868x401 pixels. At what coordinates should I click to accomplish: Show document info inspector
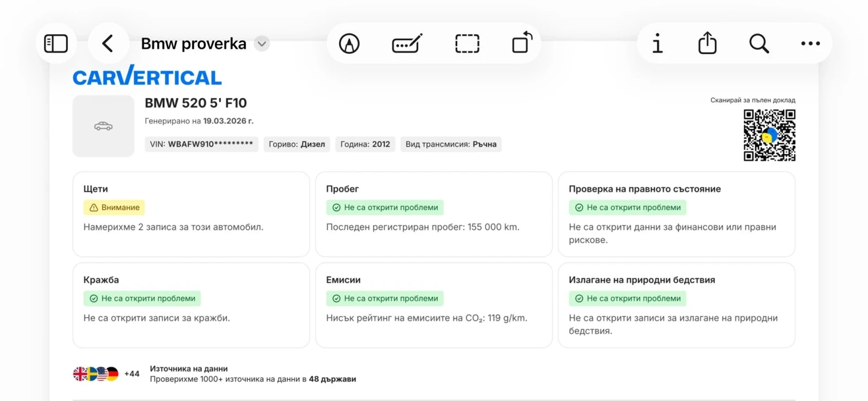(658, 43)
